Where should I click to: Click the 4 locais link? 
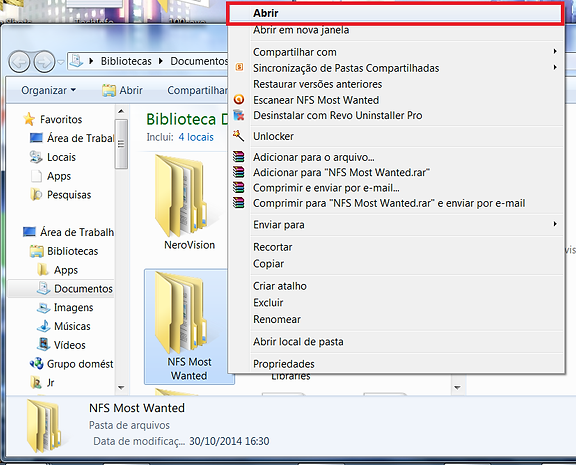pos(196,137)
